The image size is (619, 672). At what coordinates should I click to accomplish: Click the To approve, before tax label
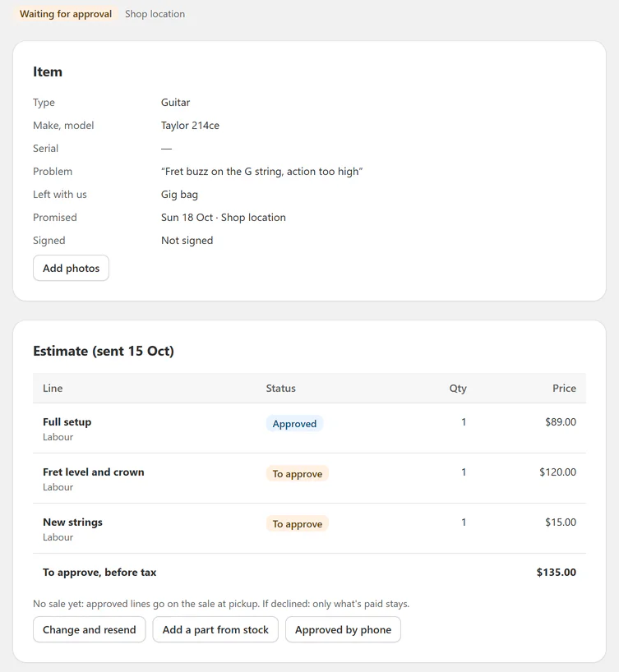pos(99,572)
